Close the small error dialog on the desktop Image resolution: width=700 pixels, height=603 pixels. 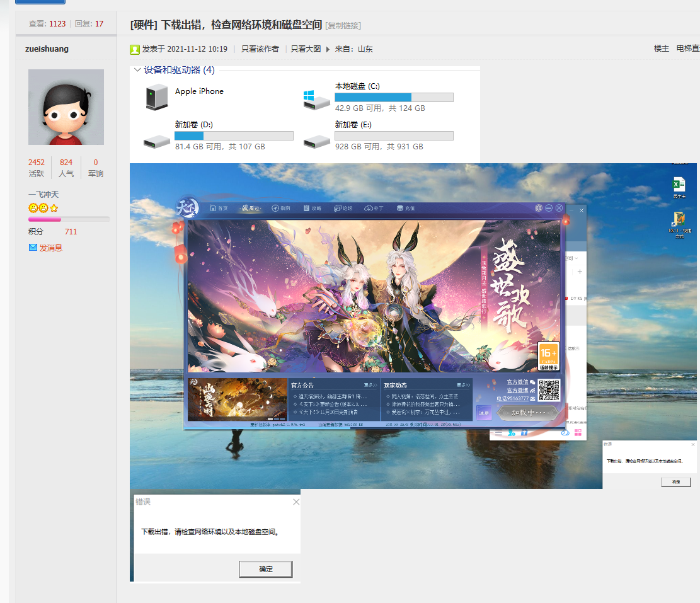pos(693,445)
